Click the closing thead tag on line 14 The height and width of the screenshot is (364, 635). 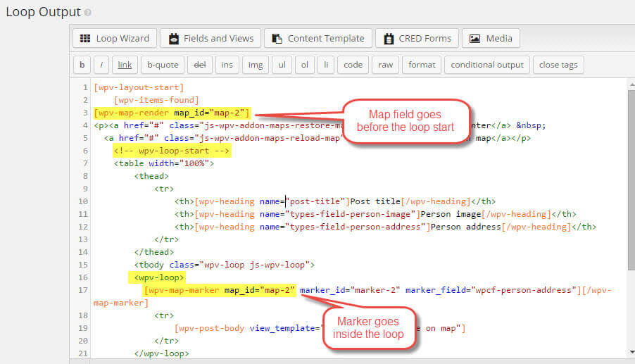point(154,252)
